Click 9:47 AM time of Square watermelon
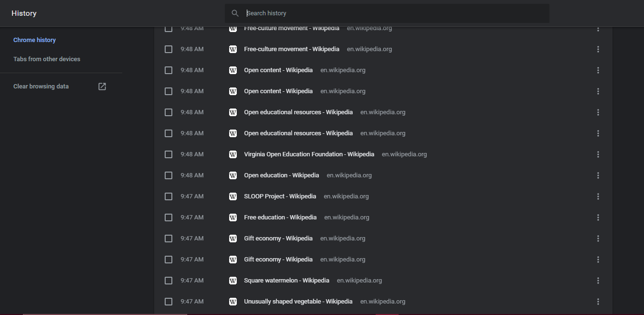The height and width of the screenshot is (315, 644). (192, 281)
